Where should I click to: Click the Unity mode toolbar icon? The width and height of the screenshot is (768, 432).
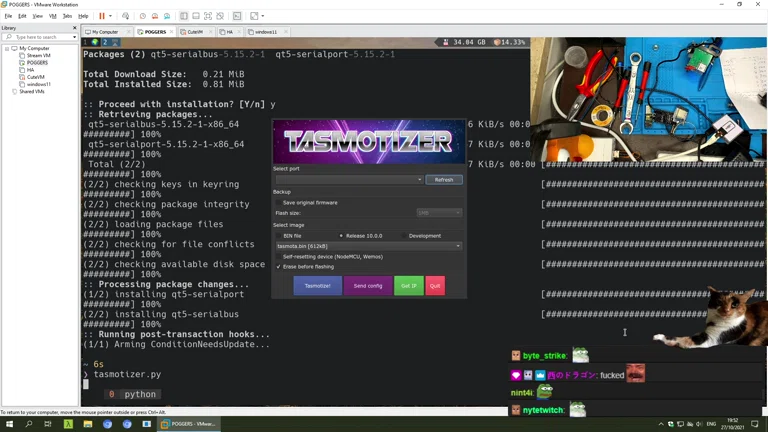pos(220,16)
